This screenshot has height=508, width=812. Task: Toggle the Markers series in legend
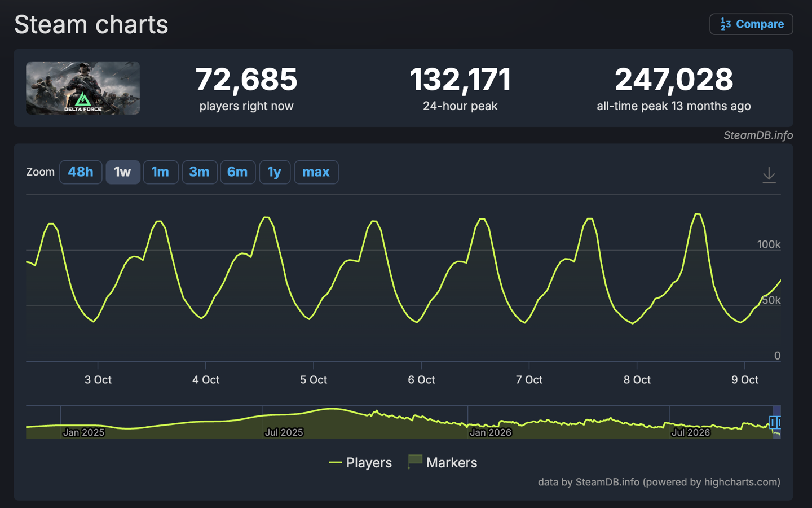[443, 463]
